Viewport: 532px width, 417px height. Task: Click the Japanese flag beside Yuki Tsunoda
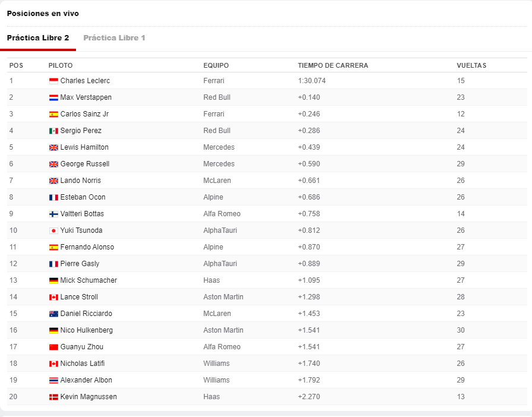53,230
